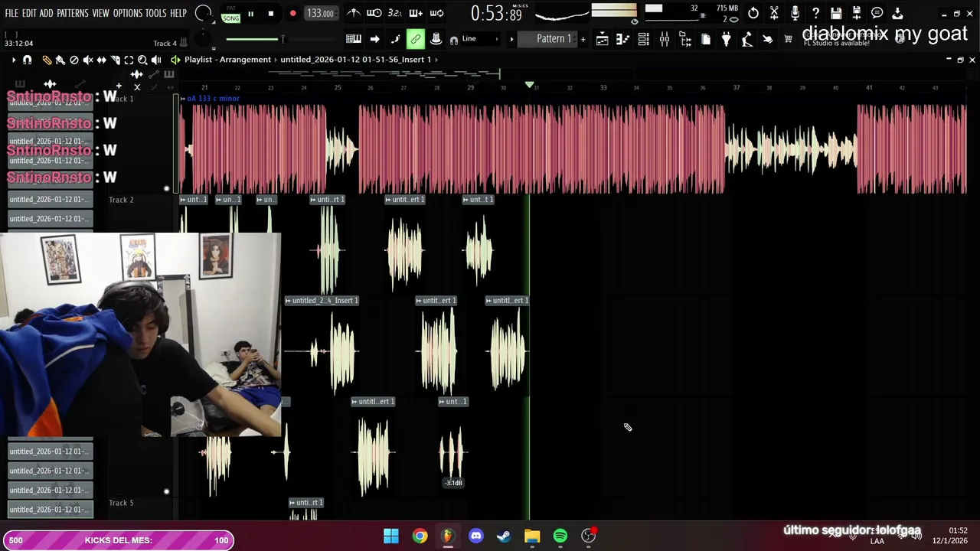The image size is (980, 551).
Task: Switch between PAT and SONG mode
Action: [230, 14]
